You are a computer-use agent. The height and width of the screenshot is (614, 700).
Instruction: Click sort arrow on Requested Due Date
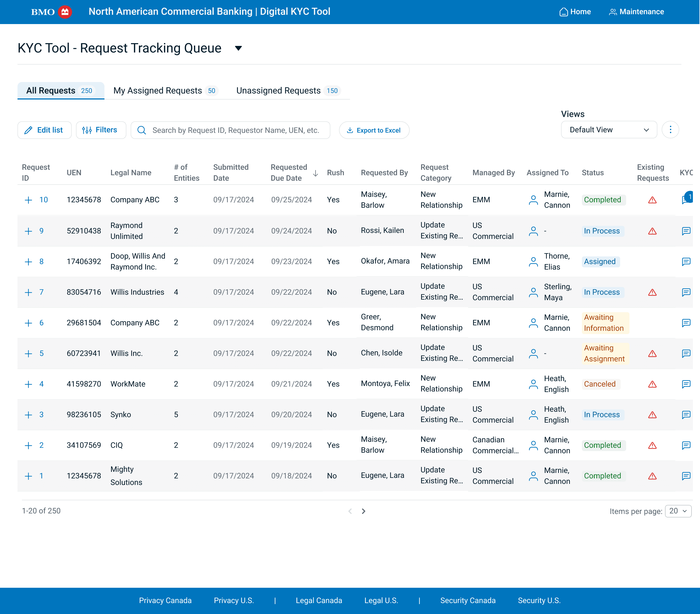point(316,173)
